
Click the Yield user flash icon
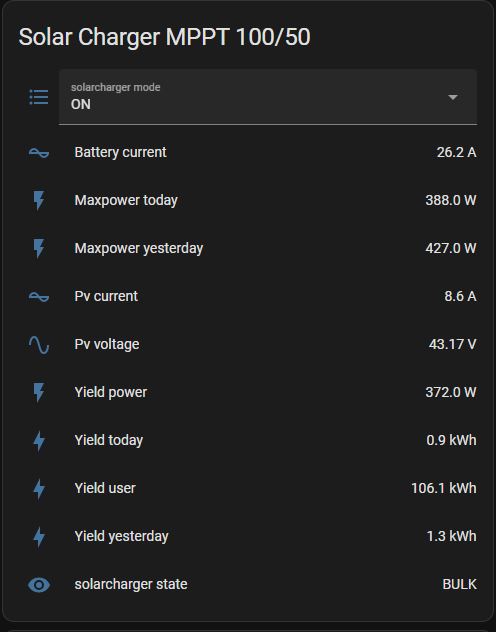tap(39, 489)
